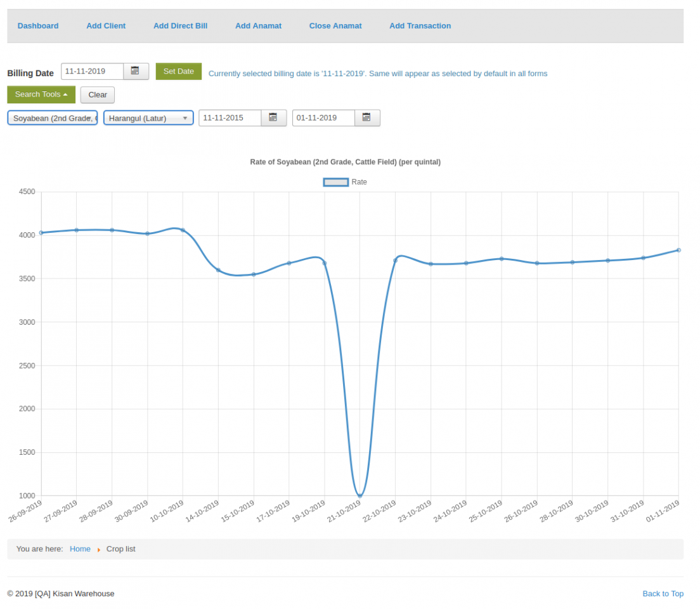Expand the Soyabean (2nd Grade) crop dropdown

pos(53,118)
